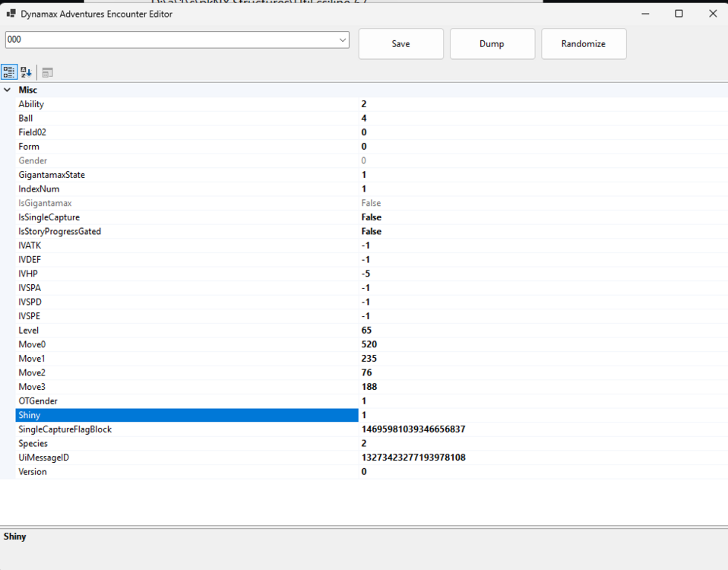Click the Categorized view icon
The width and height of the screenshot is (728, 570).
click(x=9, y=72)
